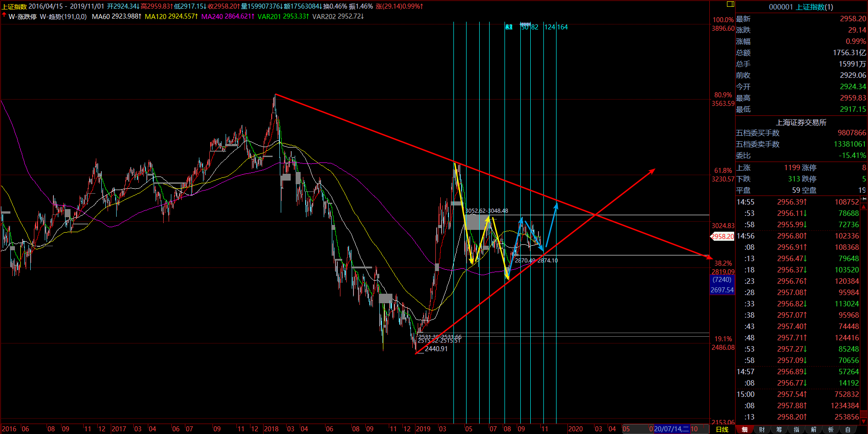The height and width of the screenshot is (434, 868).
Task: Select the 筹 chip distribution tab
Action: click(x=779, y=429)
